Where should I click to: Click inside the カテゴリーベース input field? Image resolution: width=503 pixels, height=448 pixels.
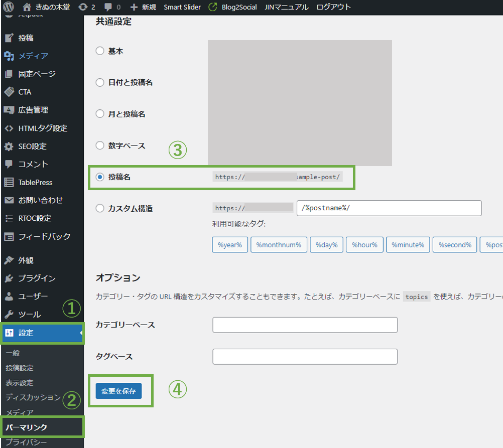pyautogui.click(x=305, y=325)
